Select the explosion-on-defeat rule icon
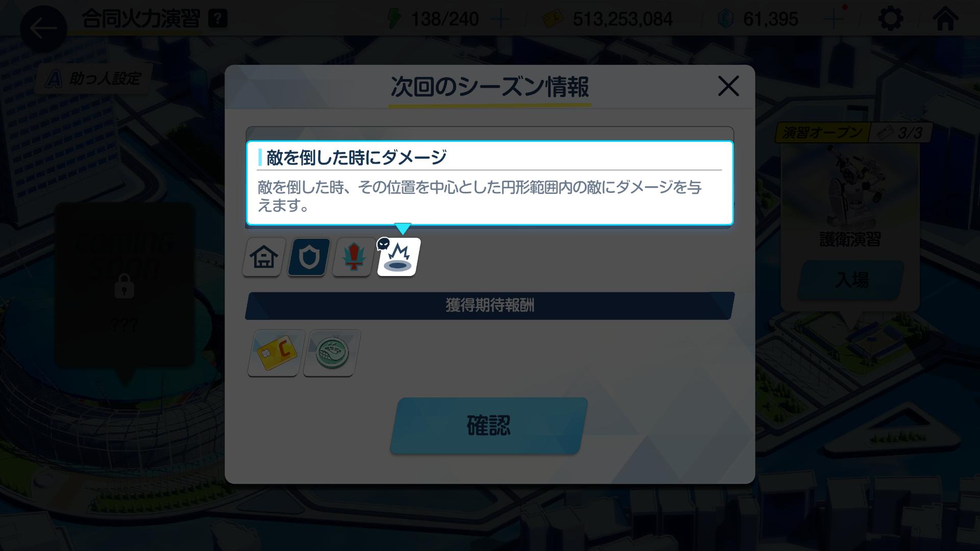The width and height of the screenshot is (980, 551). point(399,257)
